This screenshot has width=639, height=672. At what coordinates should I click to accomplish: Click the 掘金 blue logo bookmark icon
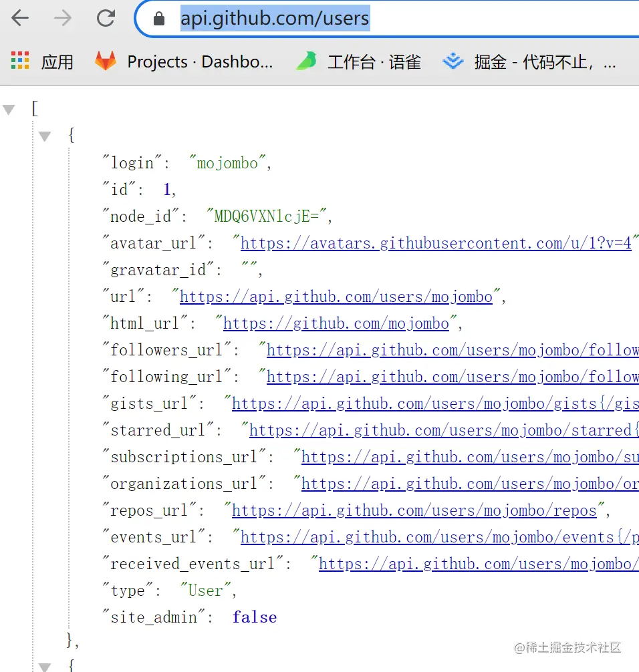[x=453, y=61]
